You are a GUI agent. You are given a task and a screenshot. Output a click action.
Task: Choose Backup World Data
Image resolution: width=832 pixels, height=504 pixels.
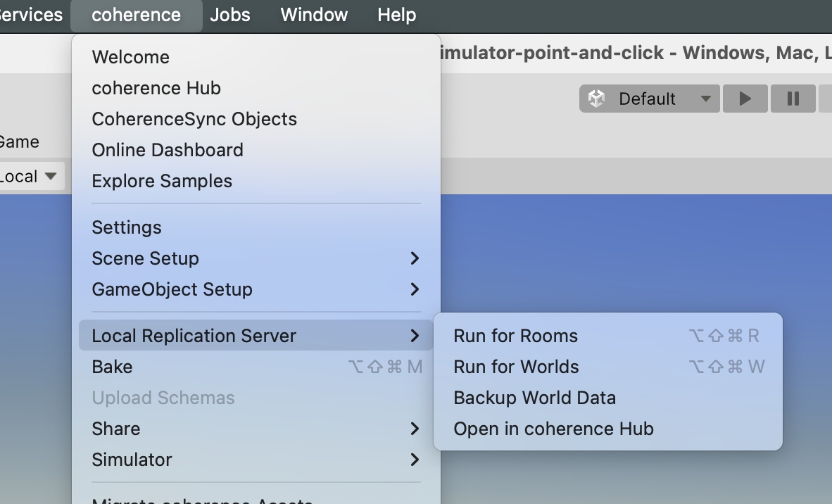click(535, 398)
